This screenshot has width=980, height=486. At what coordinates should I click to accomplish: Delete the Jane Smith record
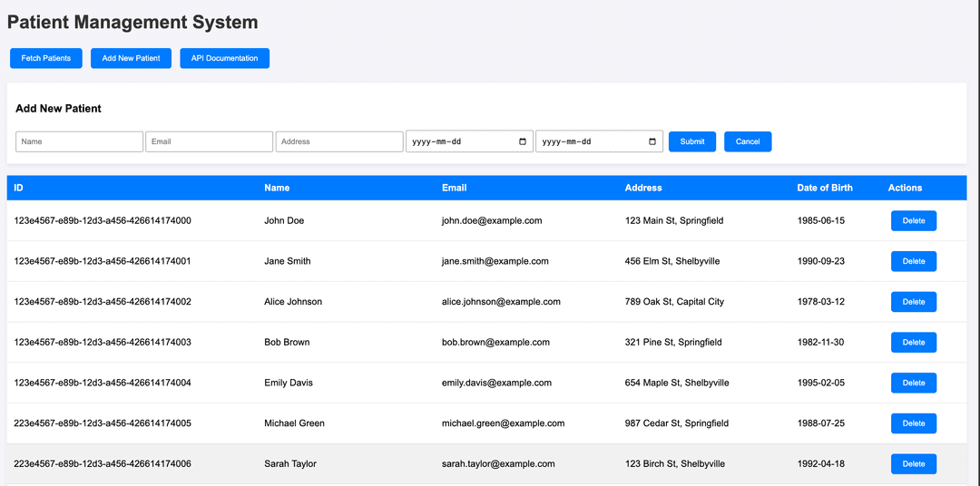coord(914,261)
